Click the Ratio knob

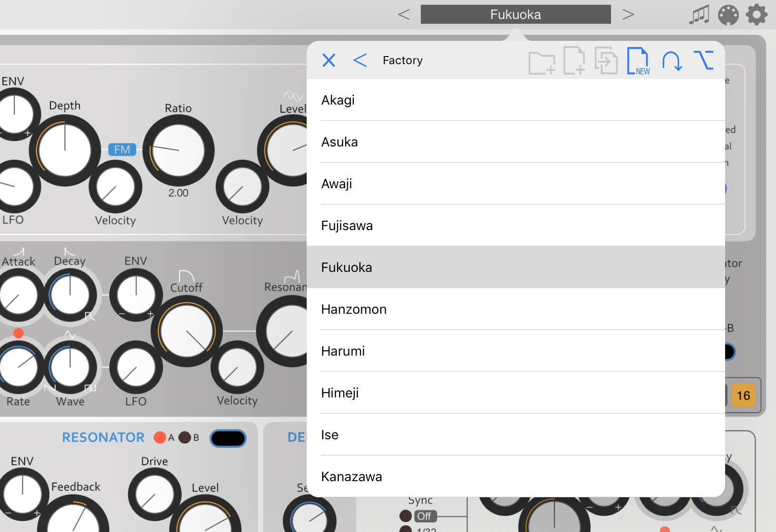pyautogui.click(x=178, y=151)
